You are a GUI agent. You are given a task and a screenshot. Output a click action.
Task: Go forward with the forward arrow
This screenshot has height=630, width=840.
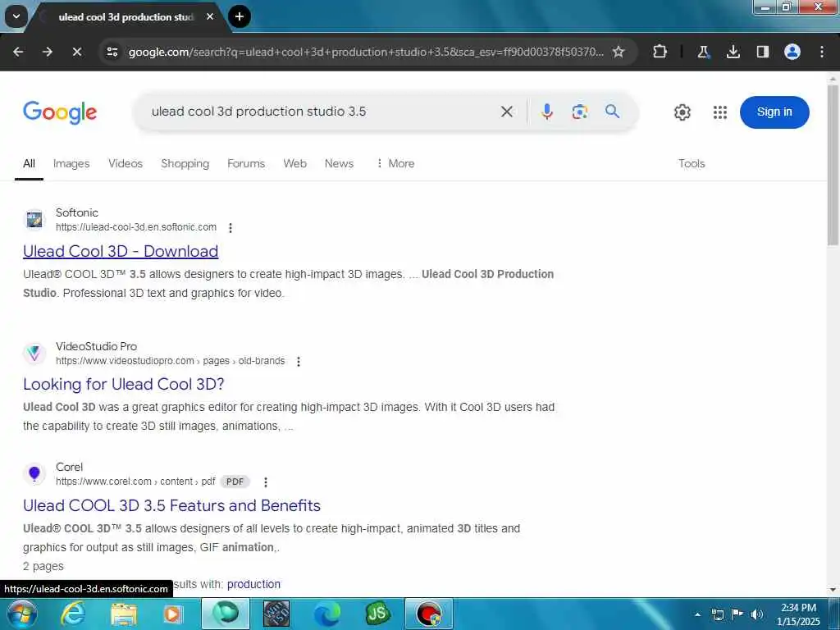coord(48,52)
